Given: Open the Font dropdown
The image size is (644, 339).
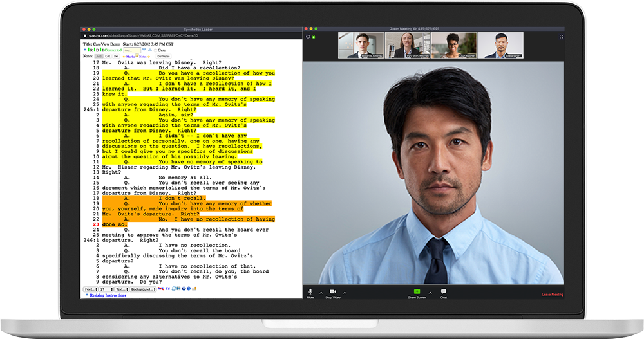Looking at the screenshot, I should 90,289.
